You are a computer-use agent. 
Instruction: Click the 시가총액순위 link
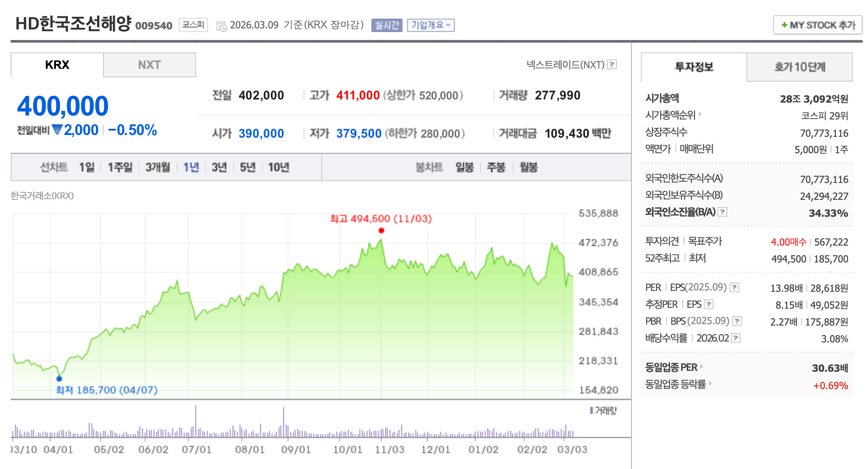pyautogui.click(x=671, y=115)
